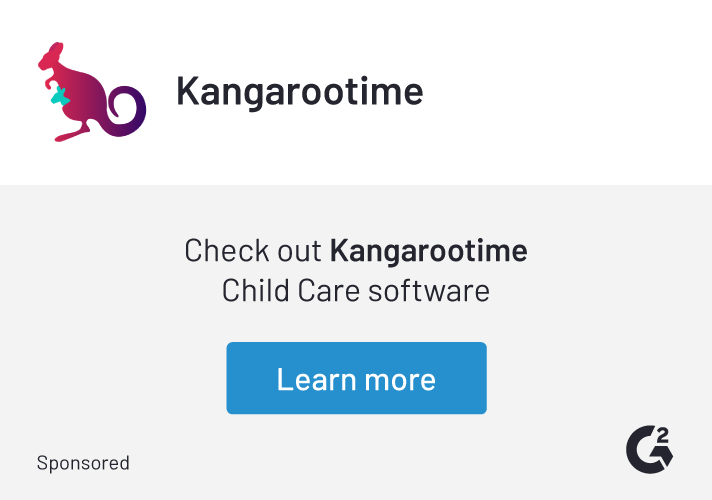Click the kangaroo logo's head and ears
The height and width of the screenshot is (500, 712).
pyautogui.click(x=52, y=58)
